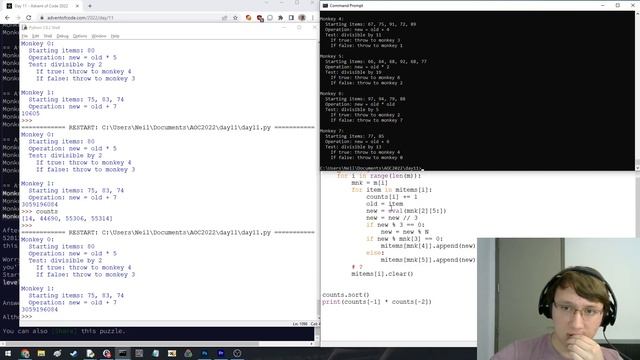640x360 pixels.
Task: Open the Help menu in IDLE
Action: point(115,36)
